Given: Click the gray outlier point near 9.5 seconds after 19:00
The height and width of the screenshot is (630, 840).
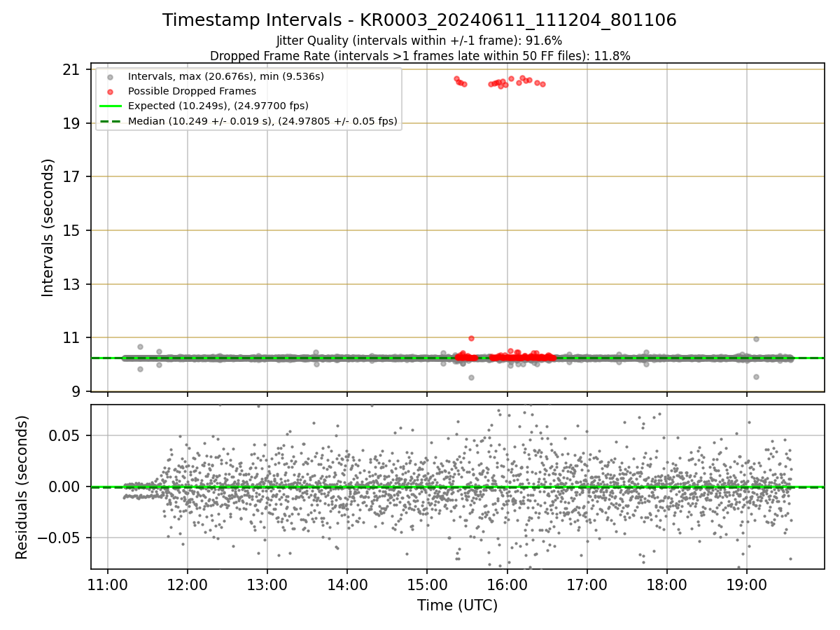Looking at the screenshot, I should 756,377.
